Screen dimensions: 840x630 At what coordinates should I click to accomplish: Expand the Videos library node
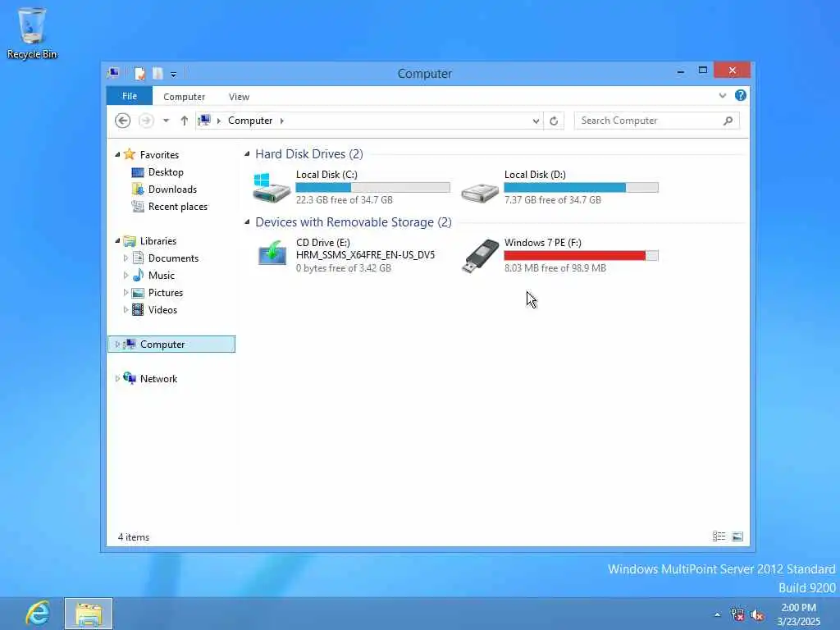pos(126,309)
